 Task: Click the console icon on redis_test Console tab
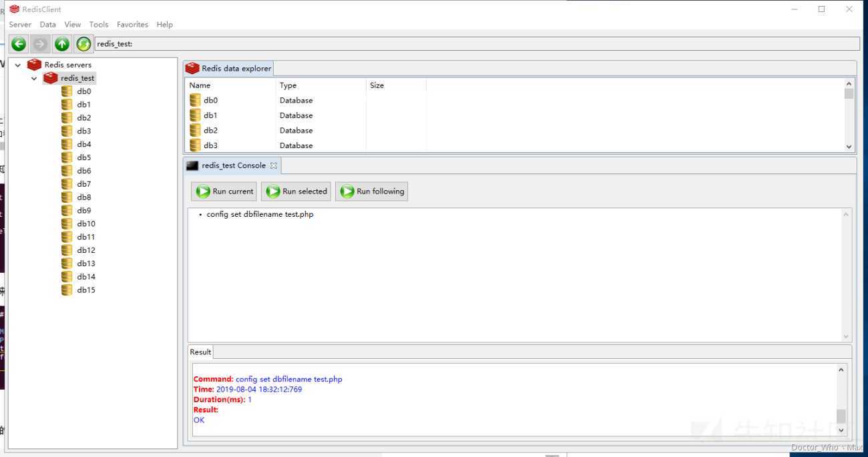tap(192, 165)
